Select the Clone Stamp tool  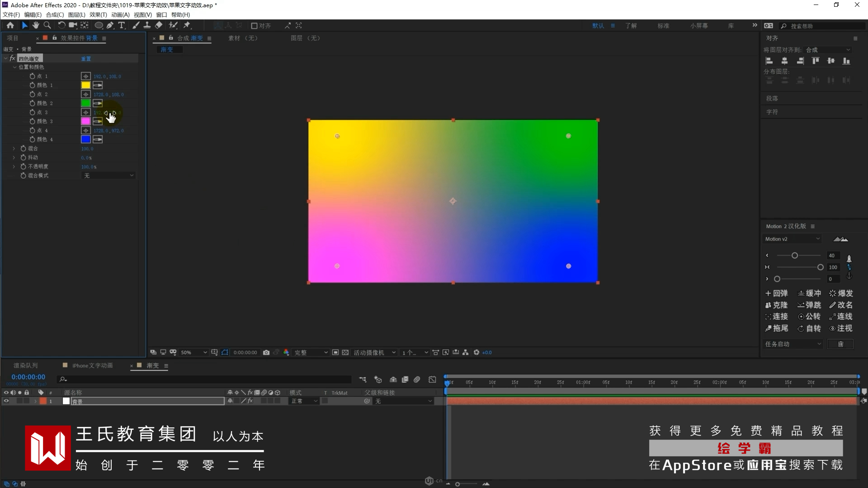pos(147,25)
